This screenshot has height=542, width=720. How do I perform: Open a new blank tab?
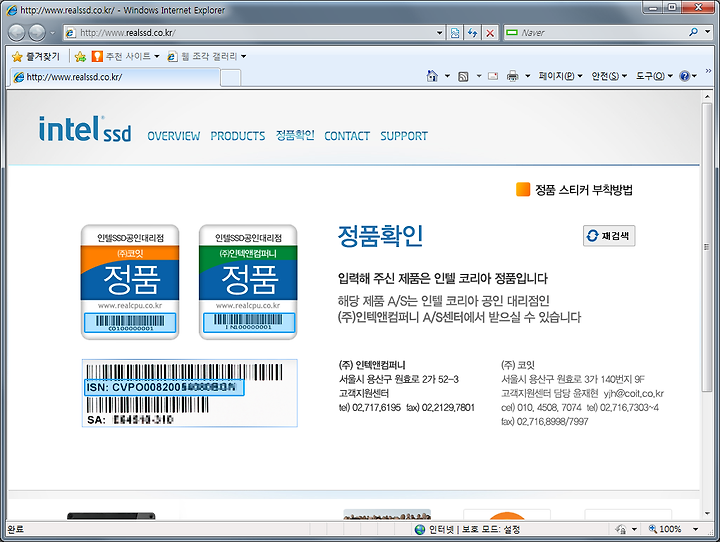pyautogui.click(x=231, y=78)
